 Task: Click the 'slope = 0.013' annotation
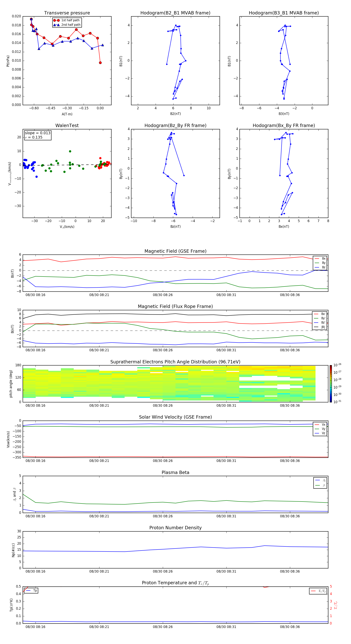(x=38, y=133)
